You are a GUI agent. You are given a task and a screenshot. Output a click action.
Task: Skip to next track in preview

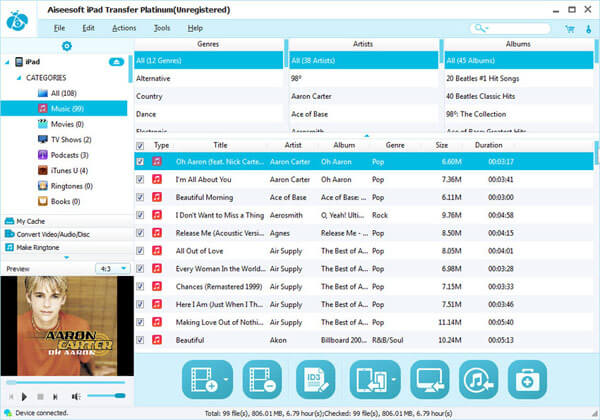click(55, 397)
